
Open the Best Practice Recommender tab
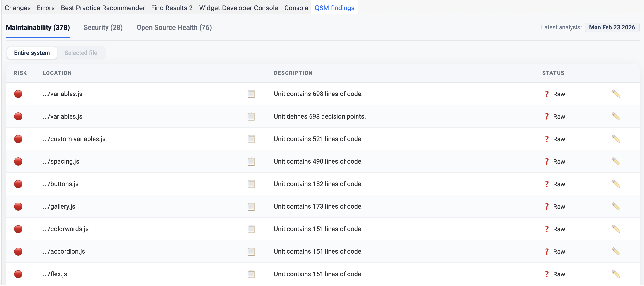pos(103,8)
